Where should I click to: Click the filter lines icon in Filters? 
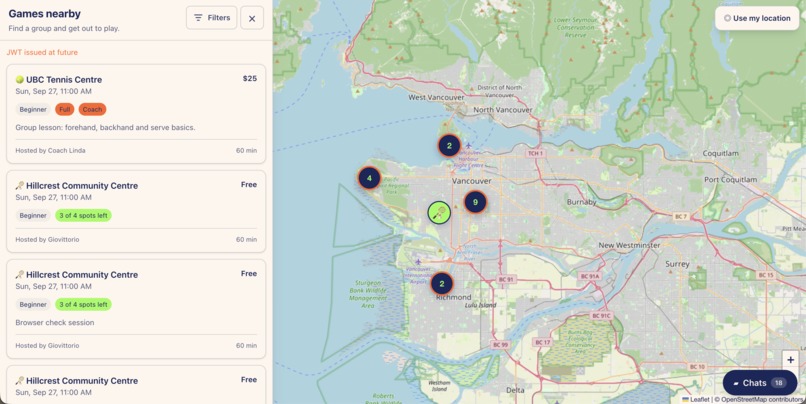(x=198, y=18)
